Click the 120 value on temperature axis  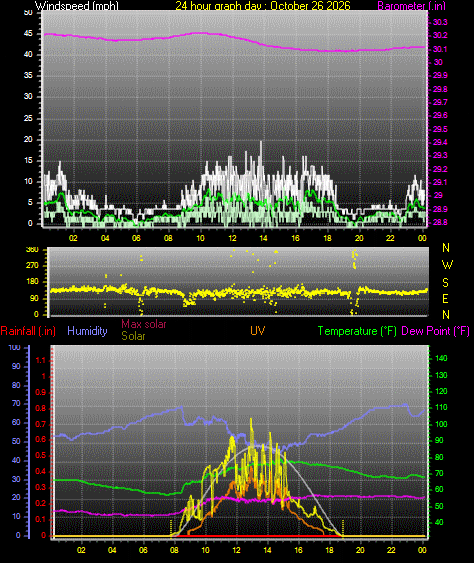pos(441,391)
